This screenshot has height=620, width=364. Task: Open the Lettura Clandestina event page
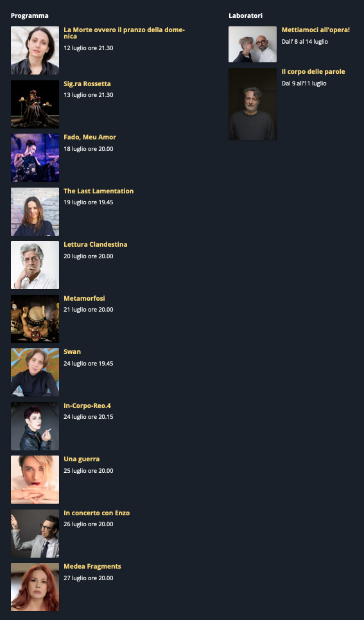[95, 244]
